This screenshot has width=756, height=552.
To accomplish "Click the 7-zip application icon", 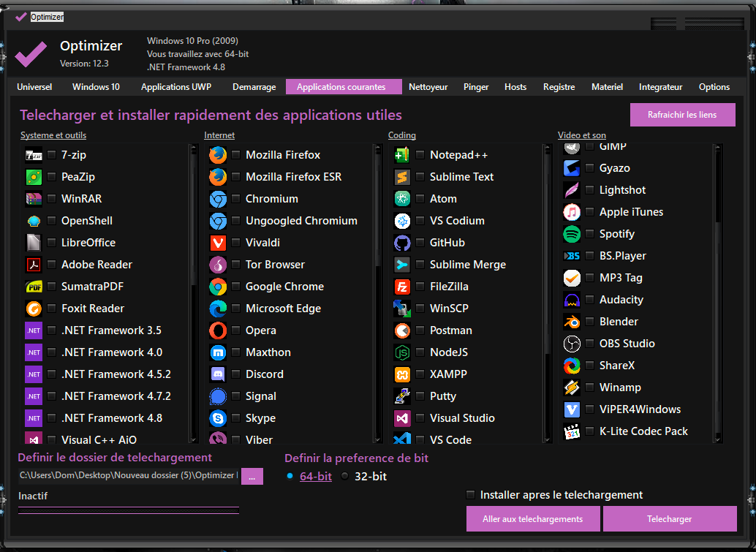I will coord(34,155).
